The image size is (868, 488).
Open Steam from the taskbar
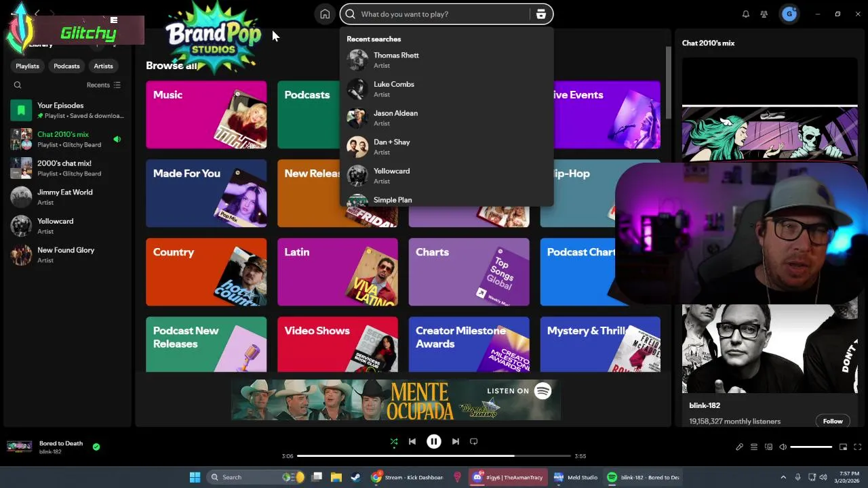(355, 477)
